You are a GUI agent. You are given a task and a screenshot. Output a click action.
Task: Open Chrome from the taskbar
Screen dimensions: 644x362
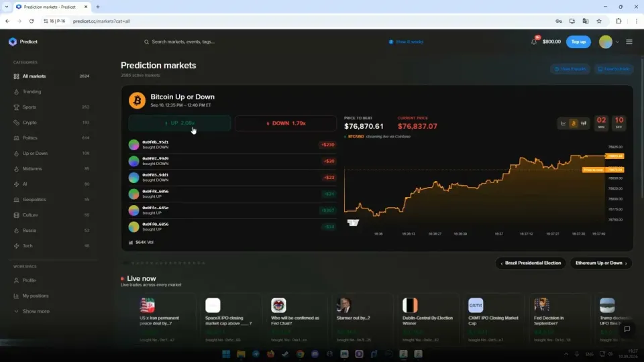click(x=301, y=354)
